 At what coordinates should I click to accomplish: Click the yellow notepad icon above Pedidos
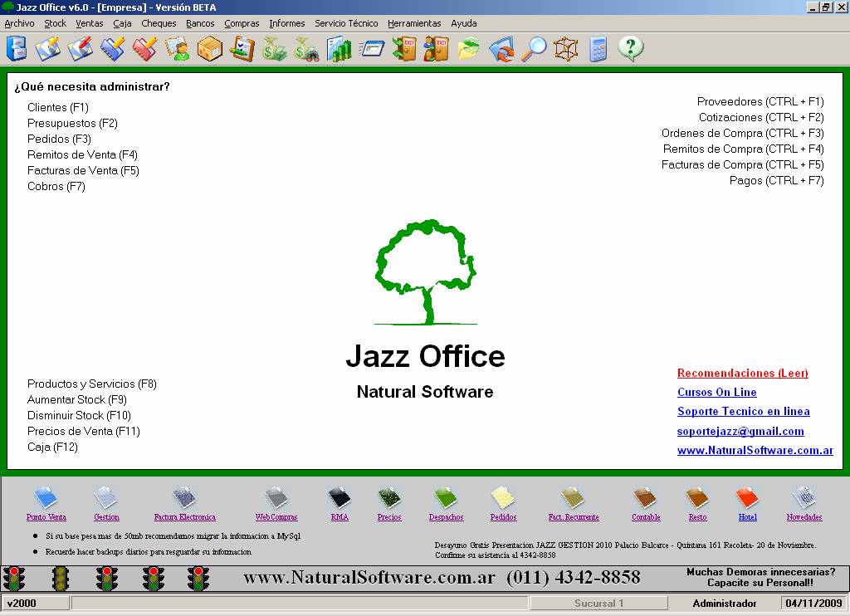coord(503,498)
